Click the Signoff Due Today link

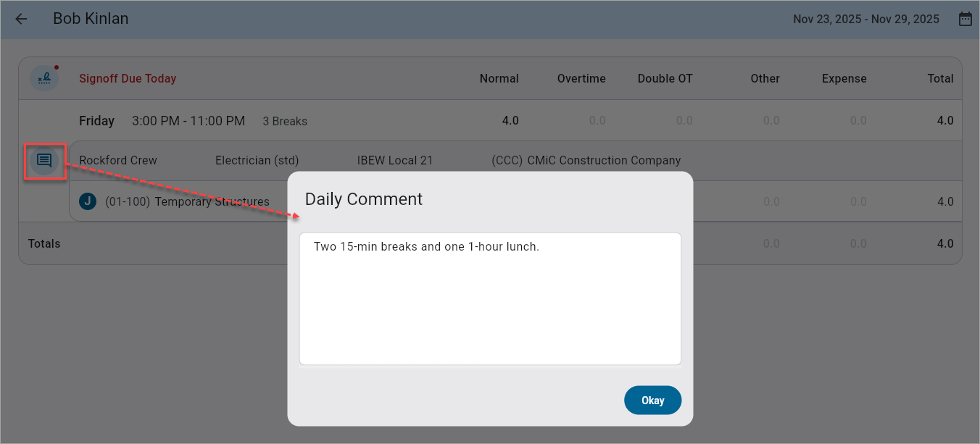128,78
